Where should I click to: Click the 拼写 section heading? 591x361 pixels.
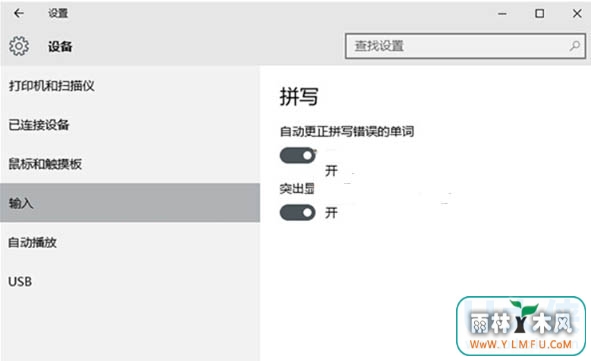[x=299, y=96]
